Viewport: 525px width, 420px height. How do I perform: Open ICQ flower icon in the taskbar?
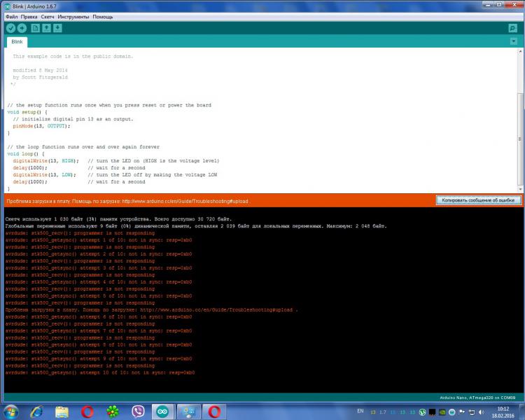pyautogui.click(x=113, y=412)
